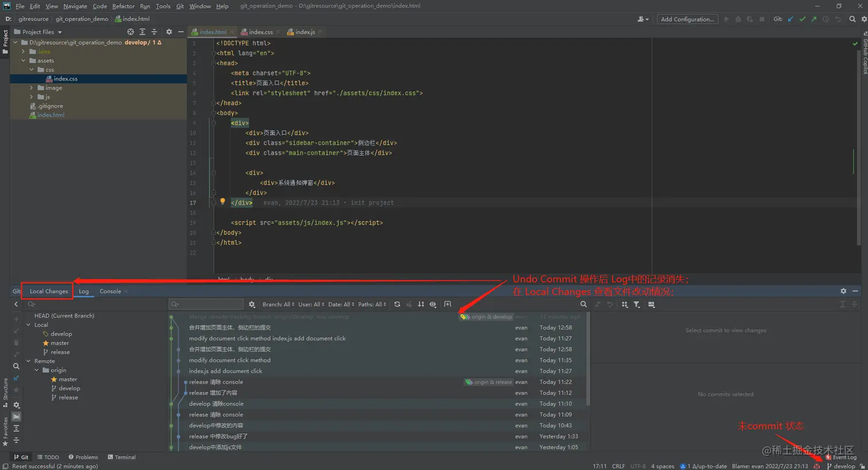
Task: Open the Git menu
Action: point(181,6)
